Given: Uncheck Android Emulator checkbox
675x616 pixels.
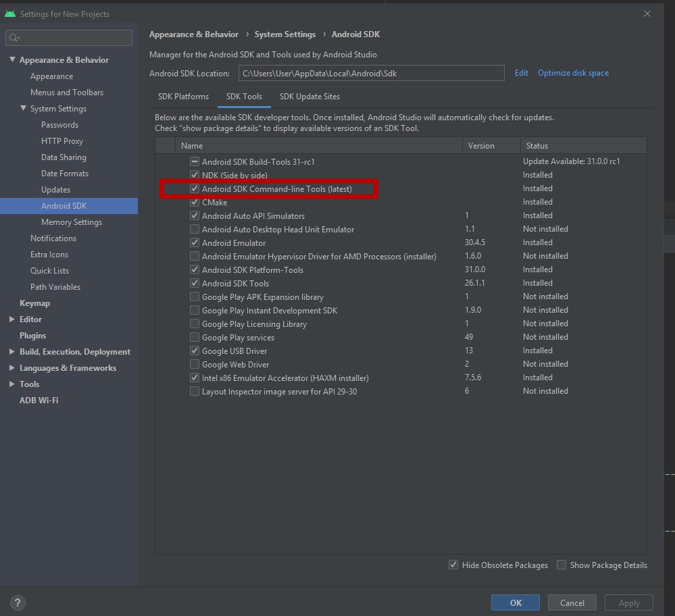Looking at the screenshot, I should (195, 242).
